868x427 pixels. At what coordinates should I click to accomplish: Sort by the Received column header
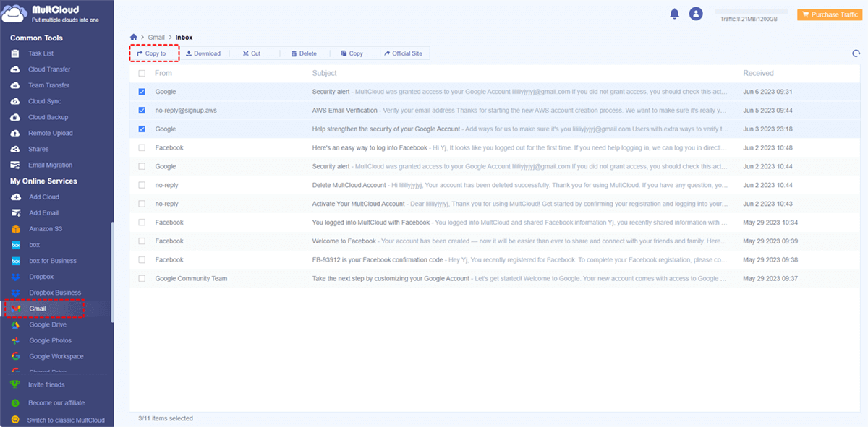pos(758,73)
